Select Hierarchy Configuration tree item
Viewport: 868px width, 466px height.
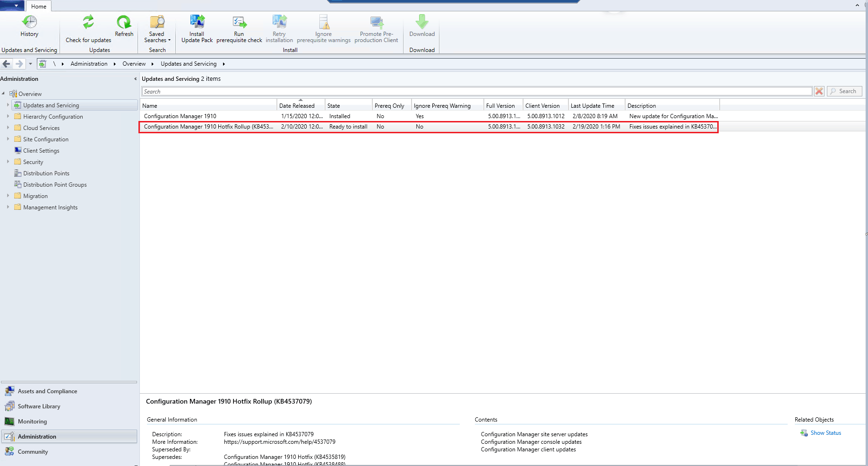pos(53,116)
